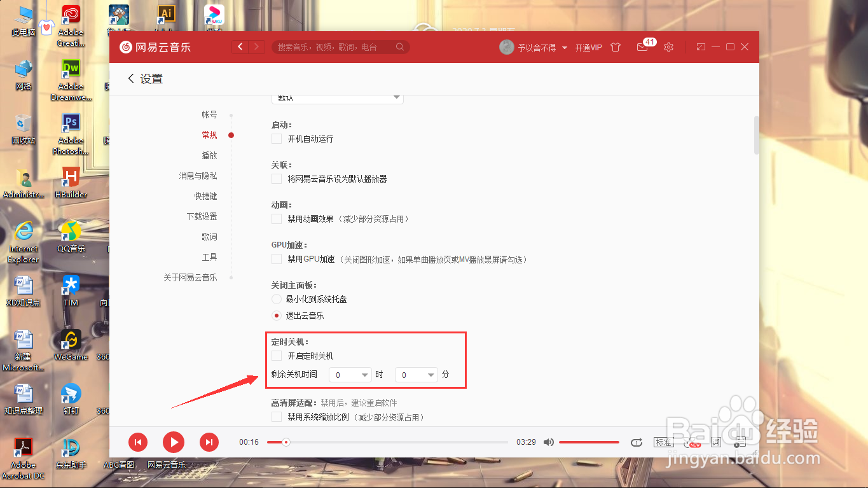Enable 开启定时关机 checkbox
Image resolution: width=868 pixels, height=488 pixels.
(277, 356)
